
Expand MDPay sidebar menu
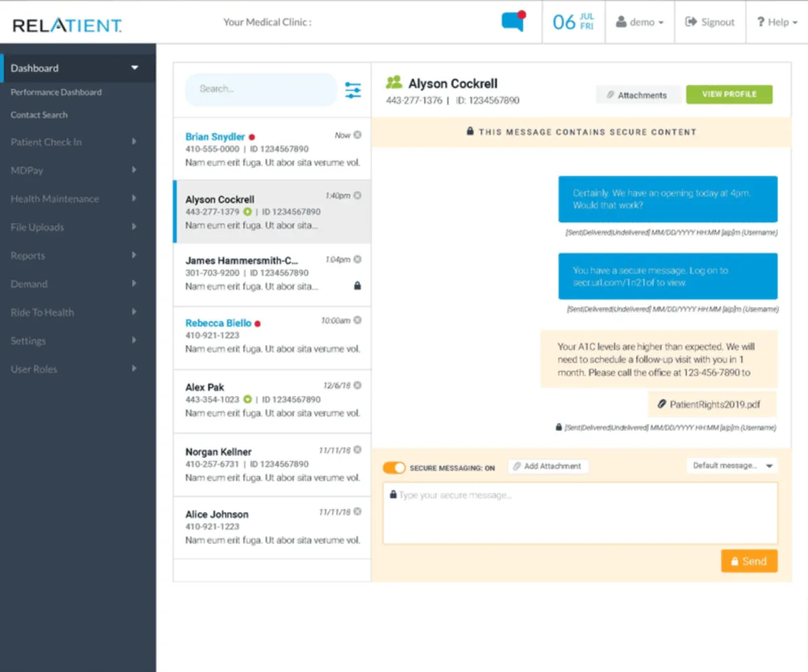78,170
